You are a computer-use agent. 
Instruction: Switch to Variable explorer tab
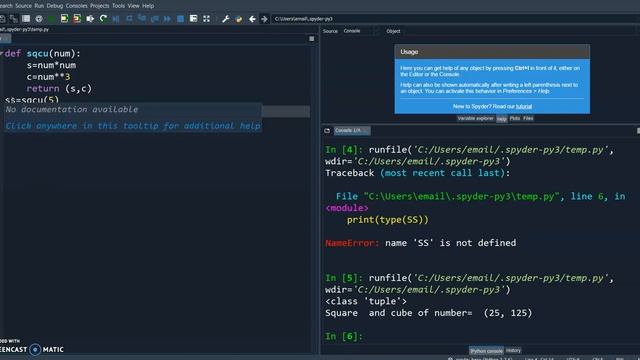click(476, 118)
